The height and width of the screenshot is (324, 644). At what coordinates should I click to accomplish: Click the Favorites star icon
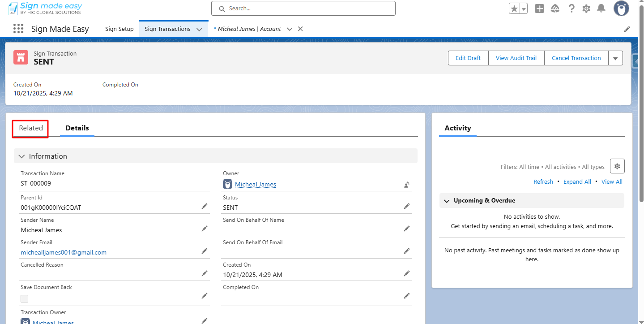point(514,9)
